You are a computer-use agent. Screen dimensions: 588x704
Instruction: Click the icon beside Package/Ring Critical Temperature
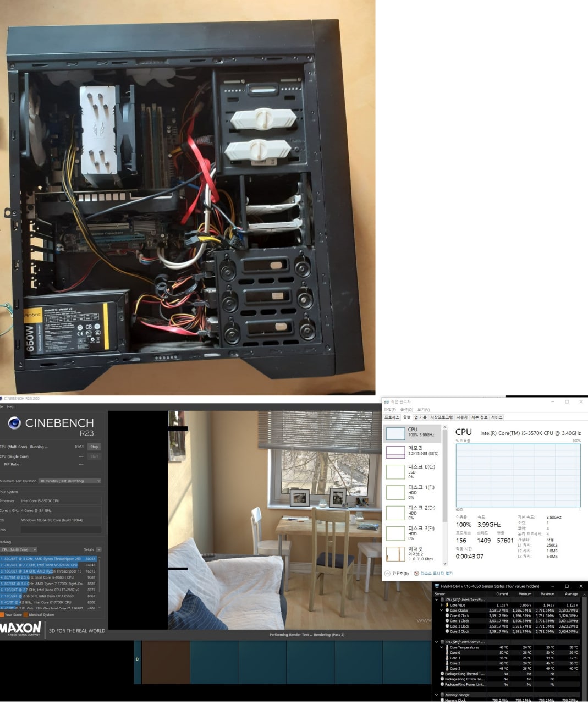(x=442, y=679)
